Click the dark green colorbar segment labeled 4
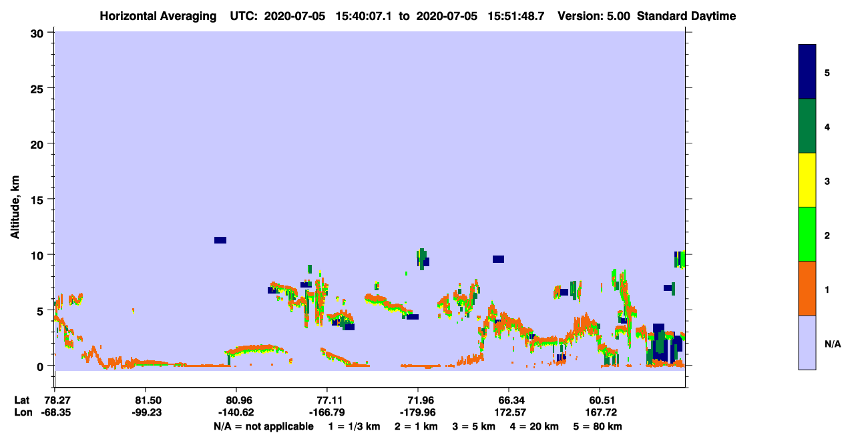The height and width of the screenshot is (445, 868). 807,126
